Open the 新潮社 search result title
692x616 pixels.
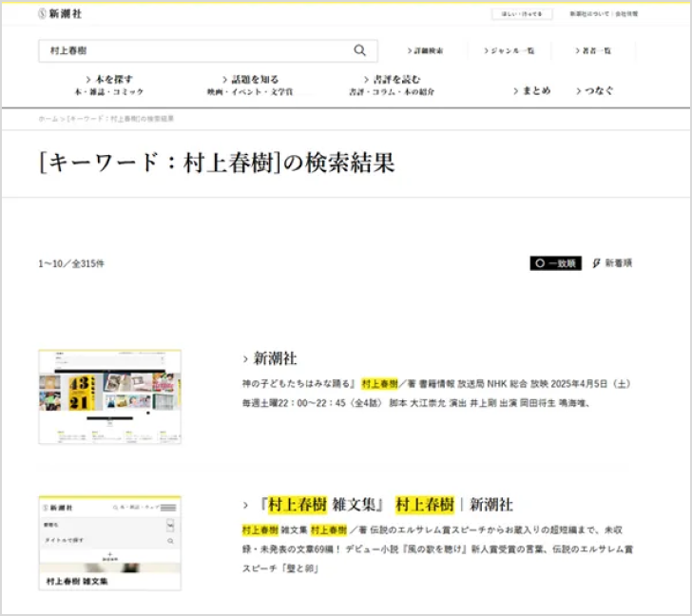tap(275, 358)
